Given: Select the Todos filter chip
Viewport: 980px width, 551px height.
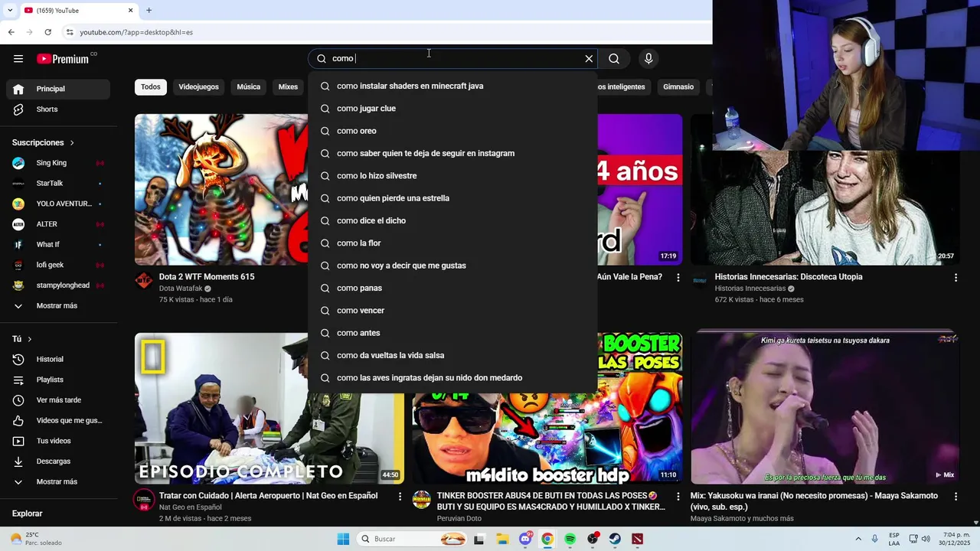Looking at the screenshot, I should [151, 86].
